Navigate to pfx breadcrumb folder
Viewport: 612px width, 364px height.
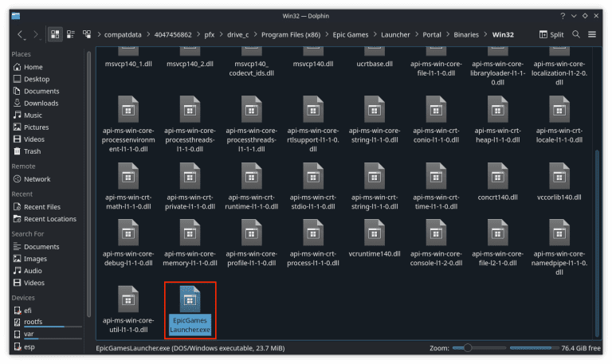210,35
